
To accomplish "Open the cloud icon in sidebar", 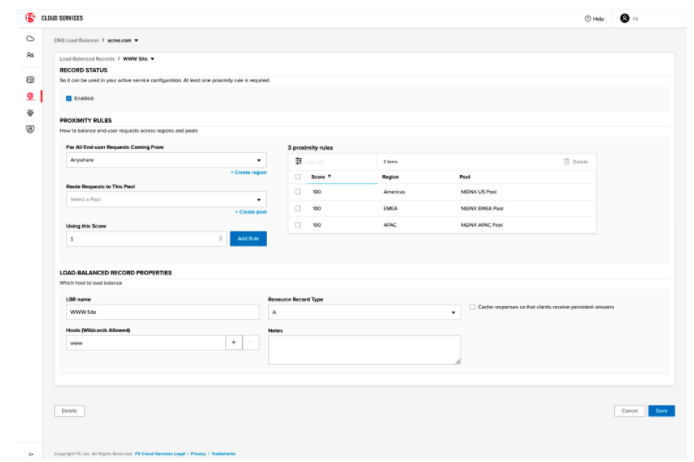I will pos(30,39).
